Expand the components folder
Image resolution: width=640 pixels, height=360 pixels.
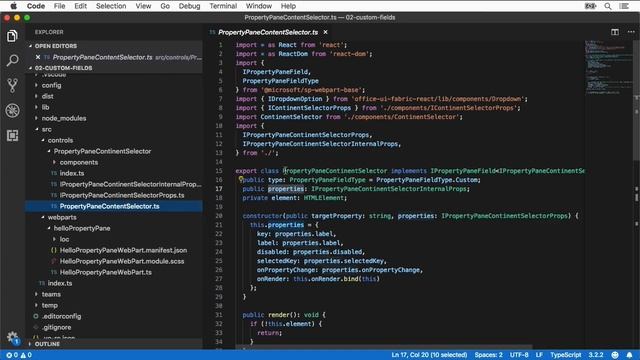pyautogui.click(x=78, y=162)
